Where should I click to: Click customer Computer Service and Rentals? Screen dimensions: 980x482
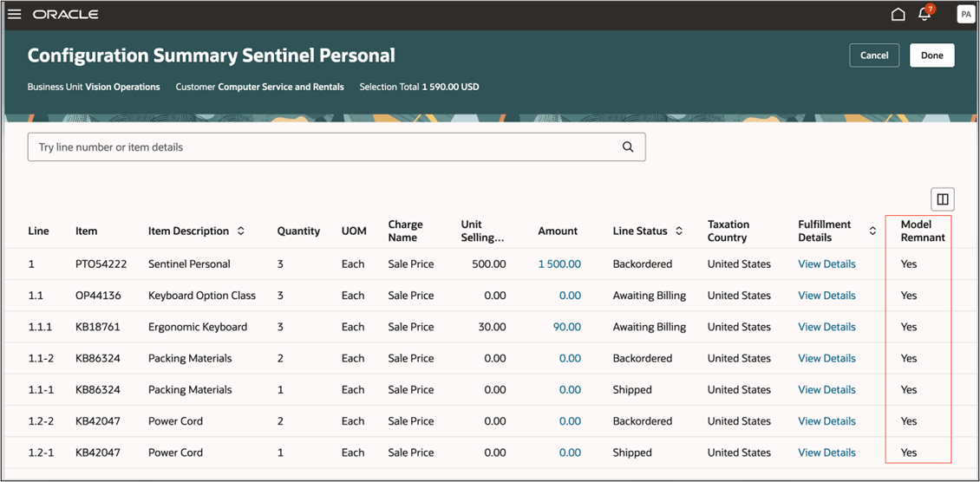[260, 87]
